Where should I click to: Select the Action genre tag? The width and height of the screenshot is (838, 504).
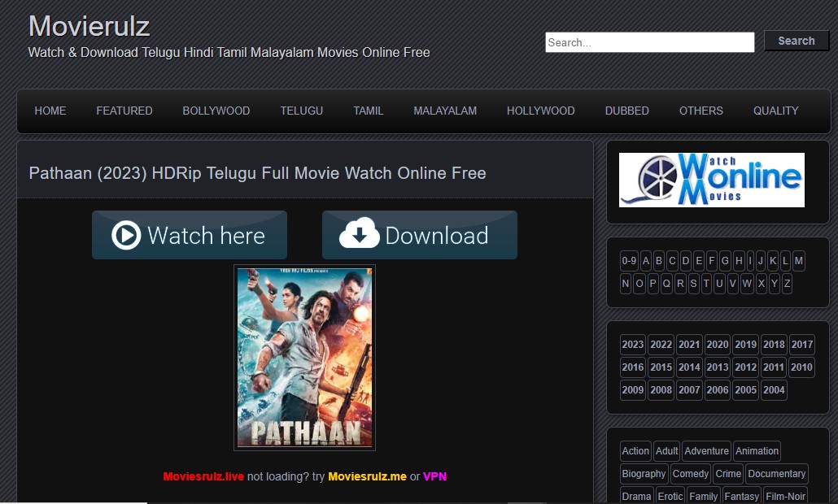pos(635,451)
